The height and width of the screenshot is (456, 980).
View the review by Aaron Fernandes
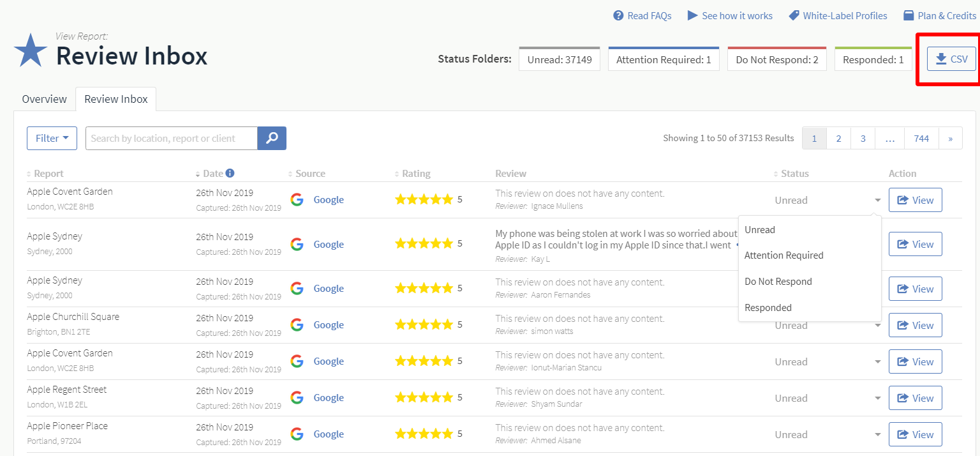915,289
